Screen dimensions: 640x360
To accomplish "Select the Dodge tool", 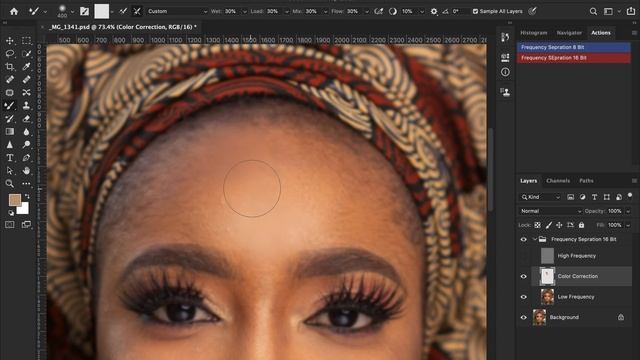I will (x=27, y=144).
